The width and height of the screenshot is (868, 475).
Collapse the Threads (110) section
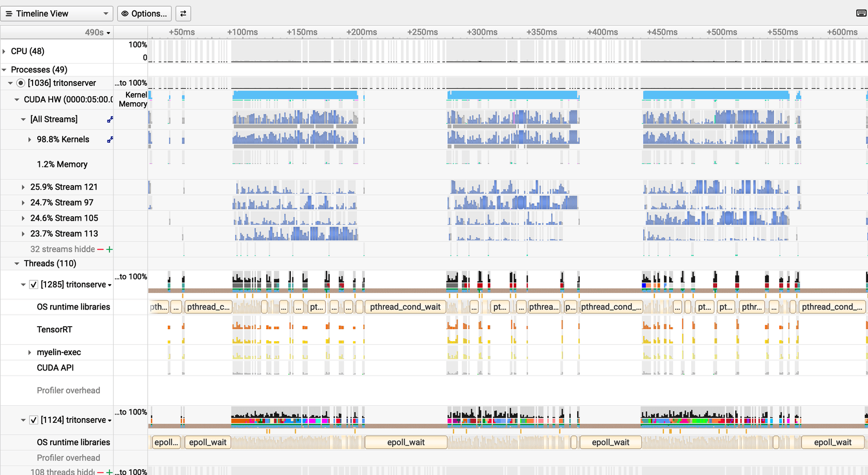[16, 264]
